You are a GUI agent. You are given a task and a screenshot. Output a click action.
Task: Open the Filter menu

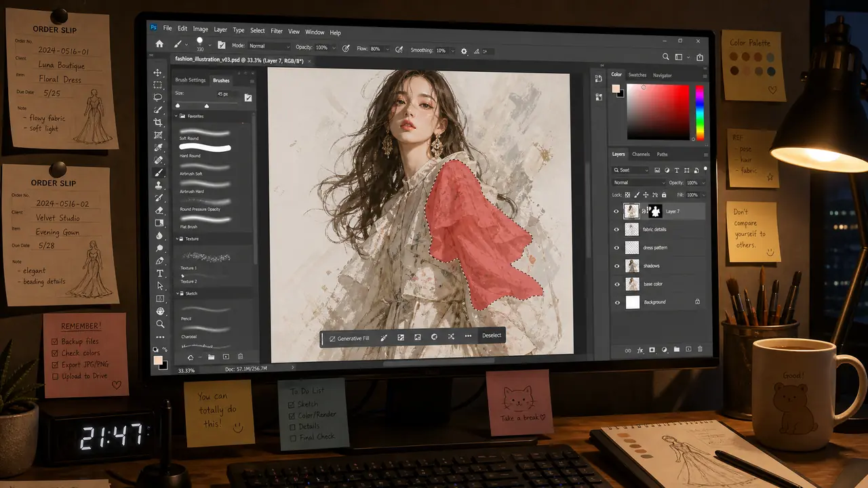pos(277,31)
